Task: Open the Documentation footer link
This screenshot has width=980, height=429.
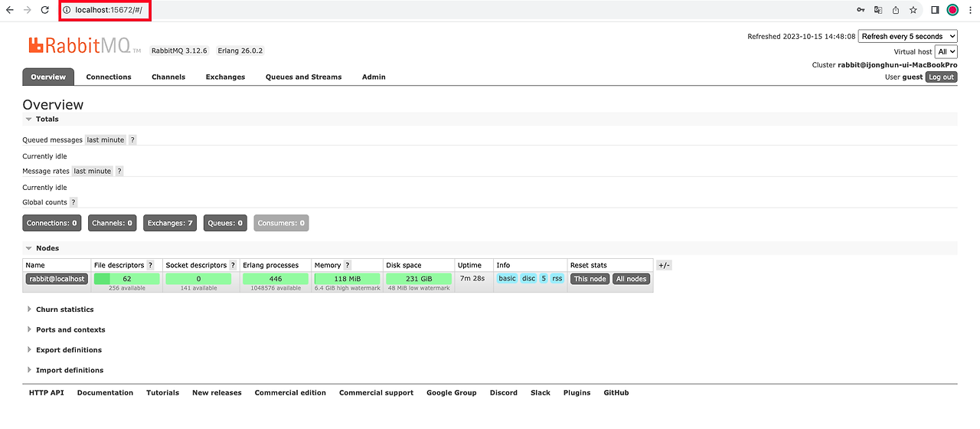Action: [105, 392]
